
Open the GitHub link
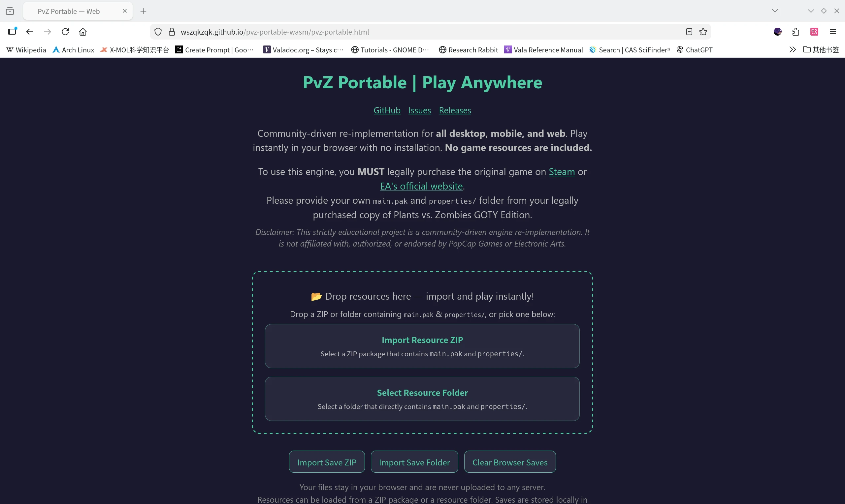[387, 110]
